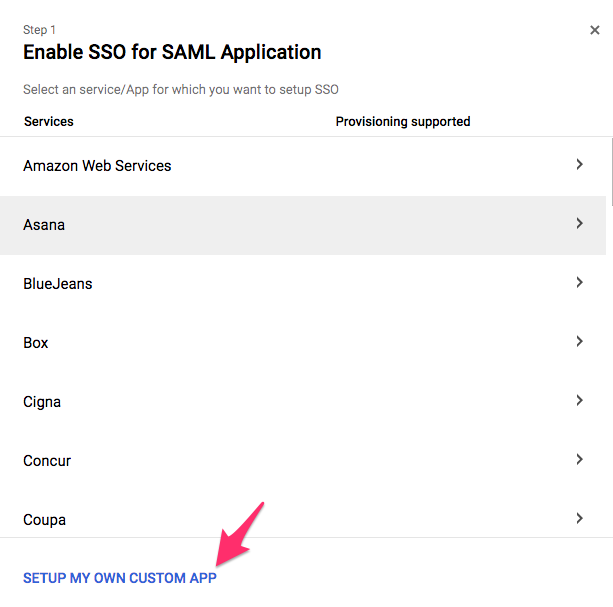The image size is (613, 607).
Task: Click the chevron arrow beside Asana
Action: tap(579, 224)
